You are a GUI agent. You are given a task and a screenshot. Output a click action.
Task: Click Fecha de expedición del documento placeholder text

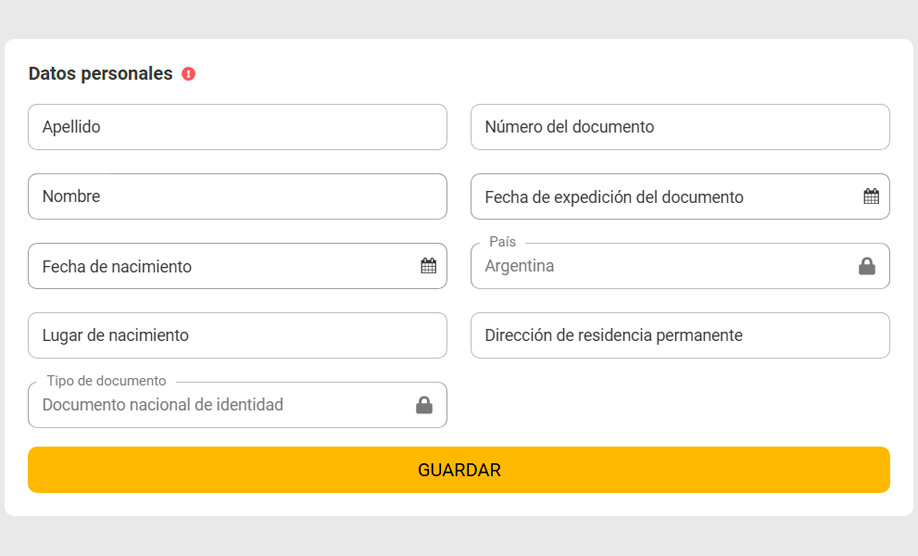pos(614,198)
